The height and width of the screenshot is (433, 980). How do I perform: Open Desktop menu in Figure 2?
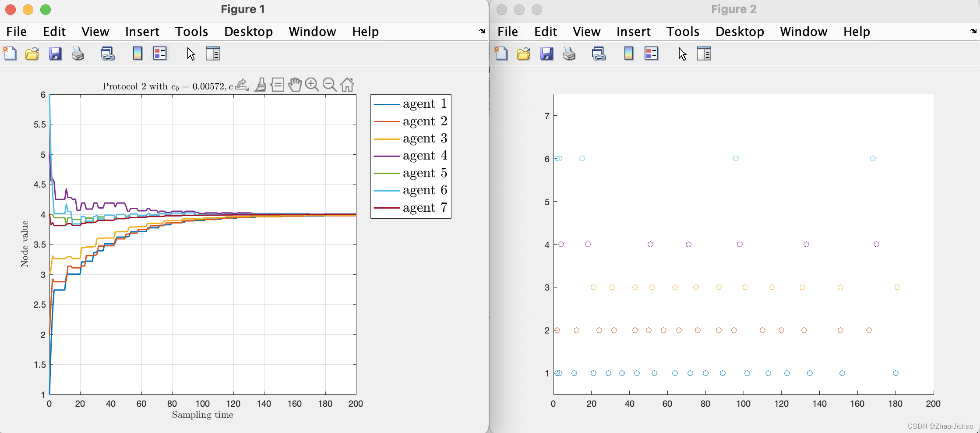tap(740, 32)
